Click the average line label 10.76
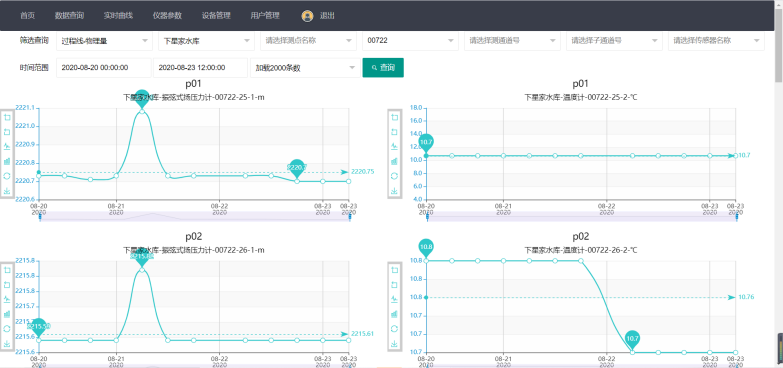 [746, 297]
